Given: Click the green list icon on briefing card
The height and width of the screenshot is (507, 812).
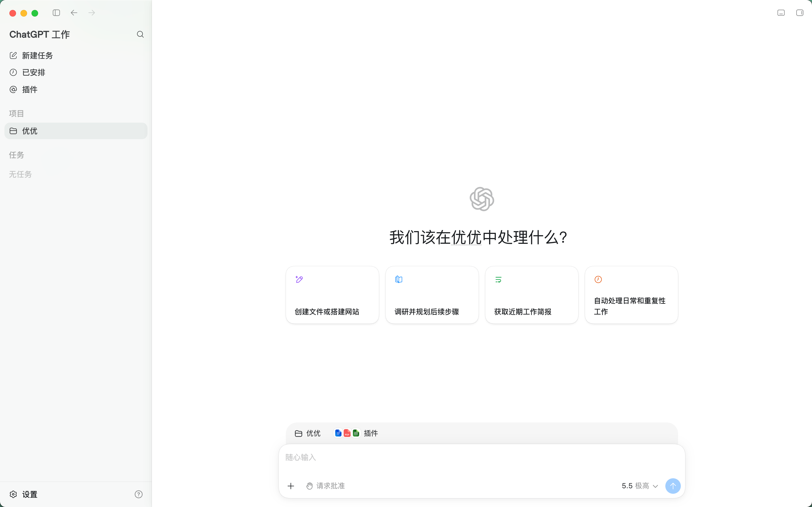Looking at the screenshot, I should 499,280.
